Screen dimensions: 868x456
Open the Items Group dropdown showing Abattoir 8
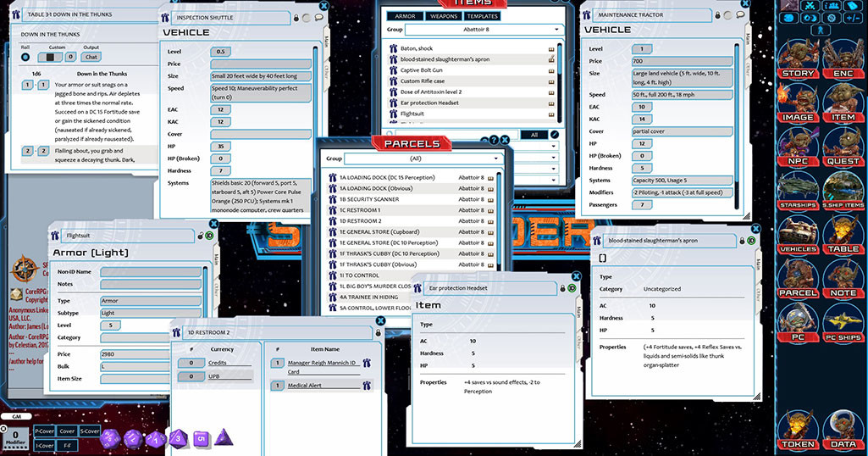[x=484, y=30]
